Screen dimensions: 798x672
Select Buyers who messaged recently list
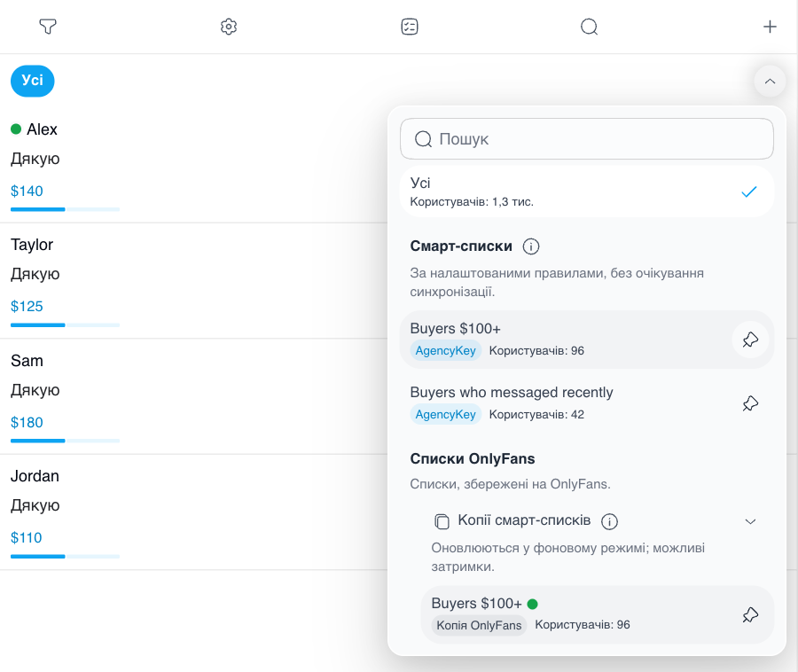pyautogui.click(x=587, y=403)
